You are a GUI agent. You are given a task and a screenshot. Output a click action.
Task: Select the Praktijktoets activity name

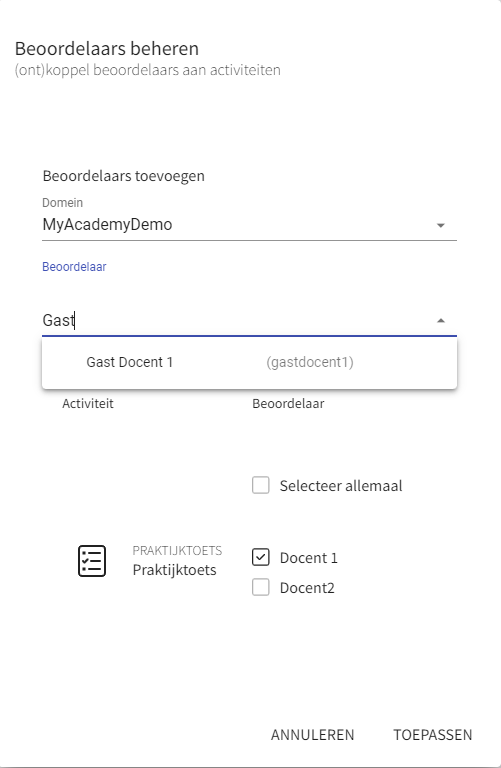(174, 570)
